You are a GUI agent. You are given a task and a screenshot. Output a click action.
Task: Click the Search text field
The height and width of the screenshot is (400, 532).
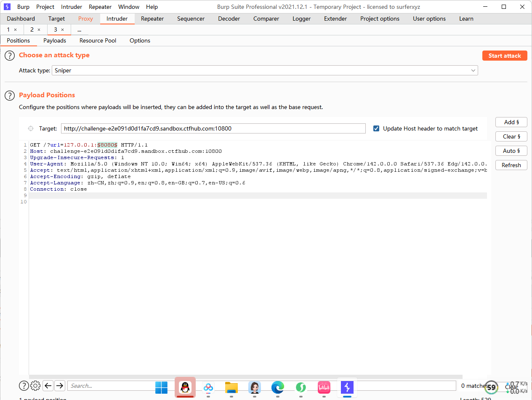(261, 386)
